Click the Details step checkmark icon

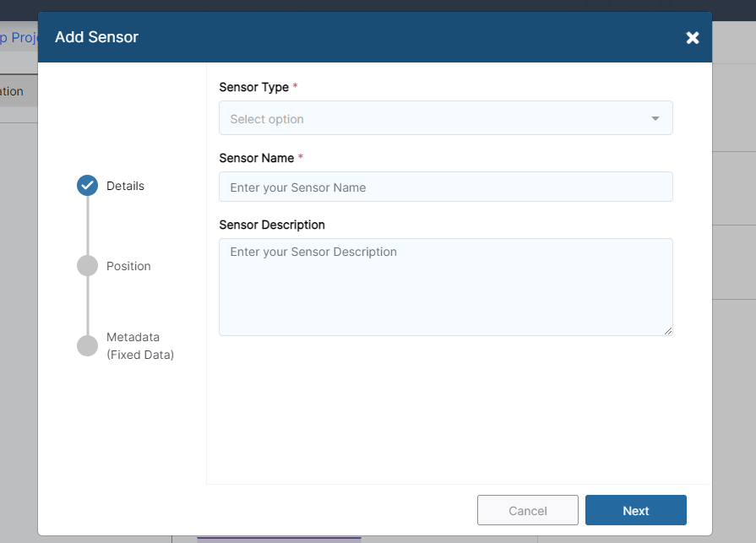click(86, 185)
